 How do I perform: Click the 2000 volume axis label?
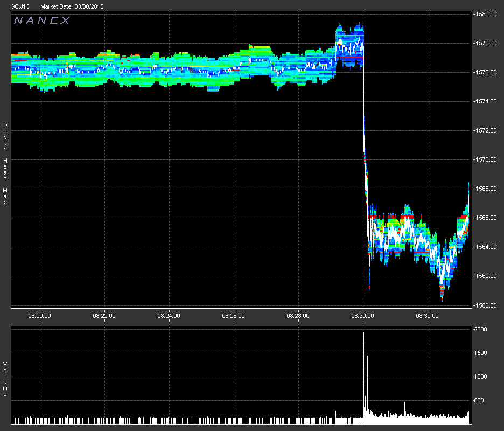tap(480, 329)
